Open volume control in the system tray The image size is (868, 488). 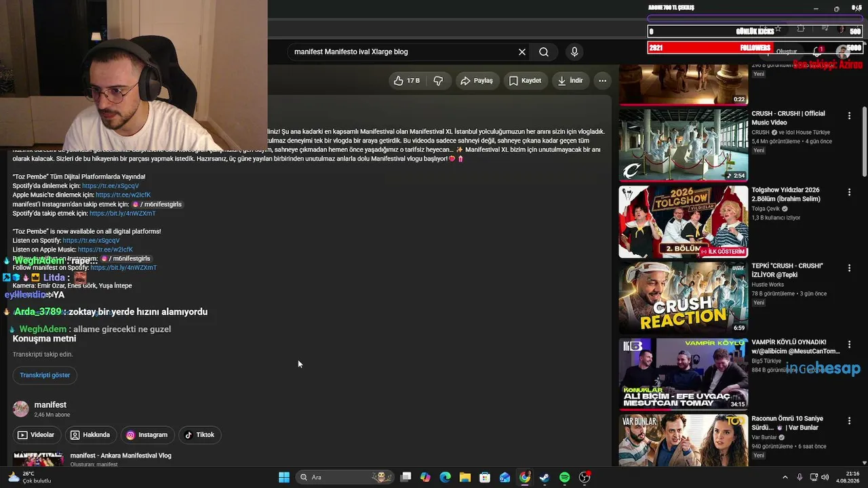pyautogui.click(x=825, y=477)
